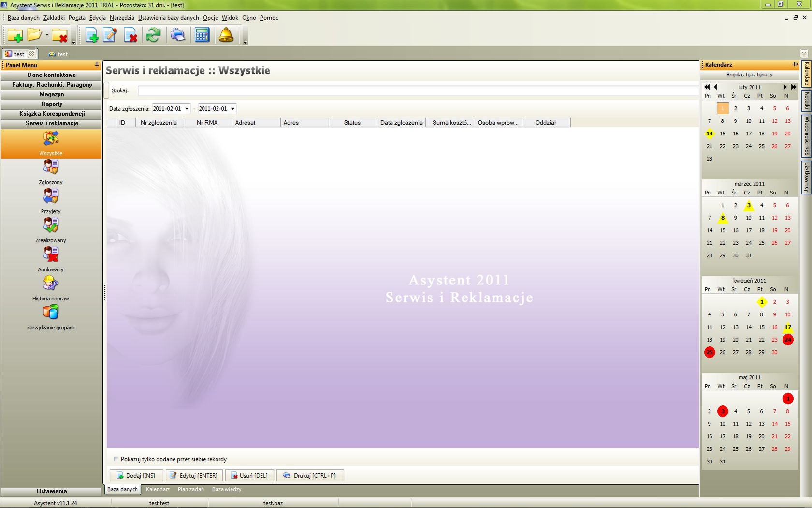Go to previous year in calendar

[x=707, y=87]
